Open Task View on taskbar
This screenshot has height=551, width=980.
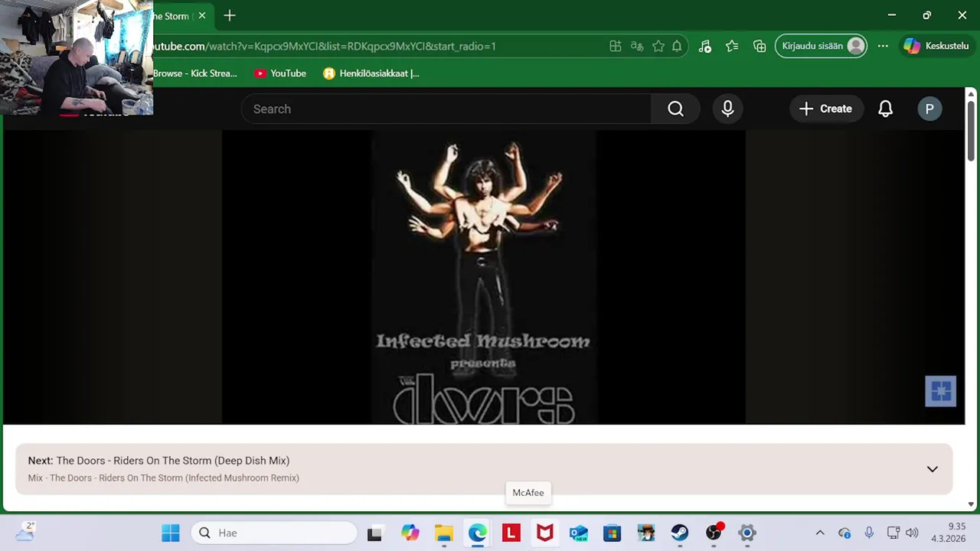(x=374, y=533)
